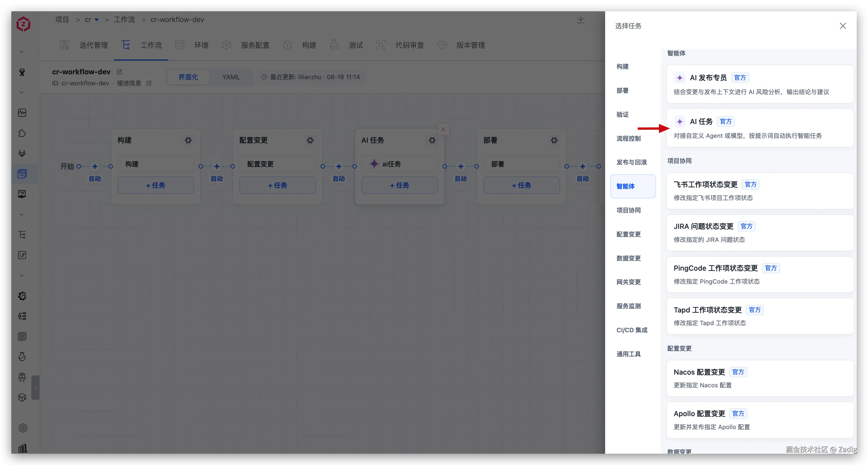Open the 构建 stage settings gear
Screen dimensions: 868x465
pos(188,140)
